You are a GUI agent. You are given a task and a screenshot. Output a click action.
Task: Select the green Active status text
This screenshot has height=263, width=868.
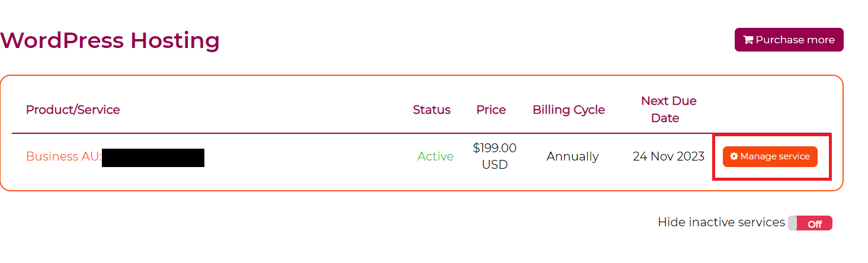pos(435,156)
